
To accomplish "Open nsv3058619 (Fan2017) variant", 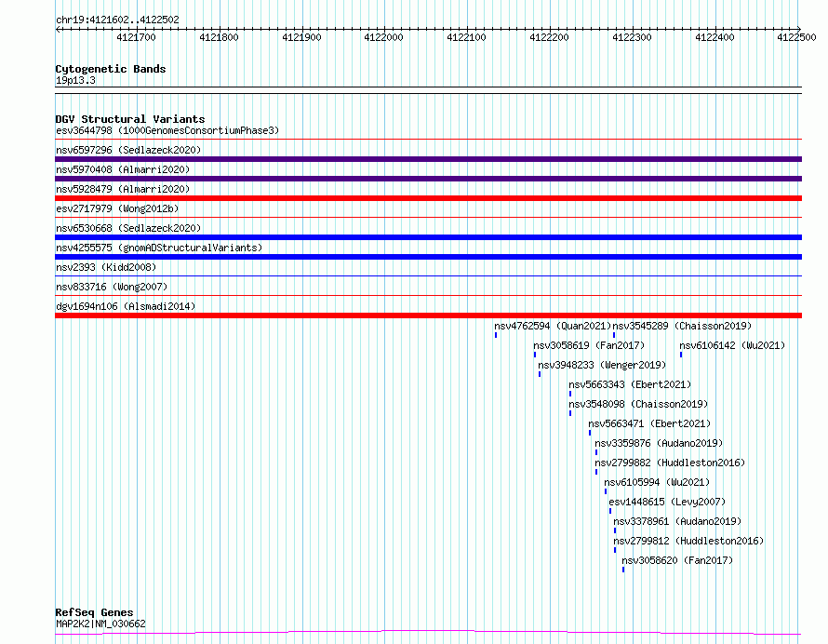I will (x=589, y=345).
